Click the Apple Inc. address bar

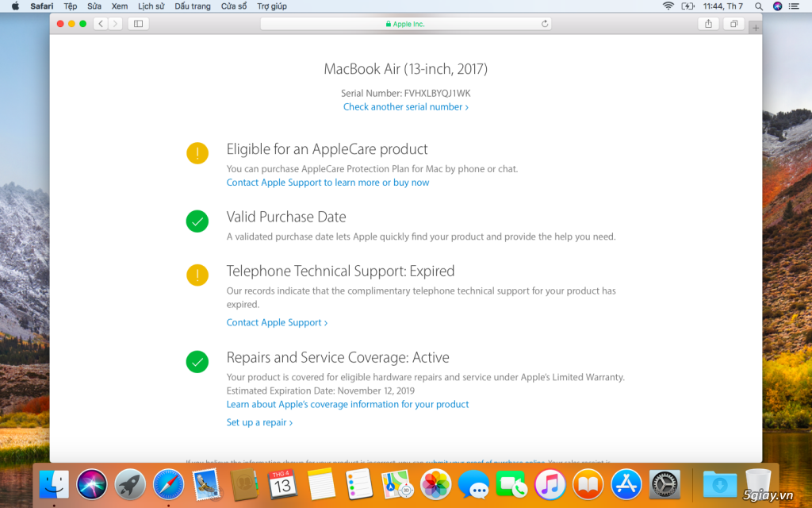(405, 24)
